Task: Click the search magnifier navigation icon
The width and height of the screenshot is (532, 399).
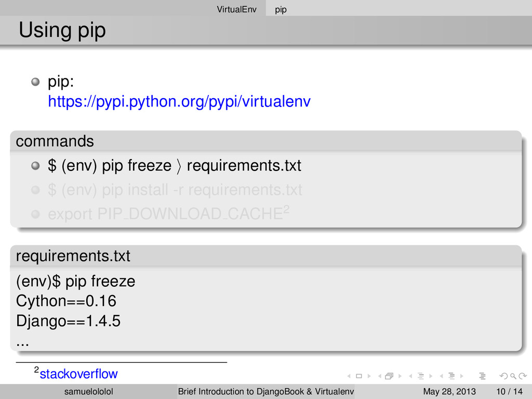Action: [x=513, y=376]
